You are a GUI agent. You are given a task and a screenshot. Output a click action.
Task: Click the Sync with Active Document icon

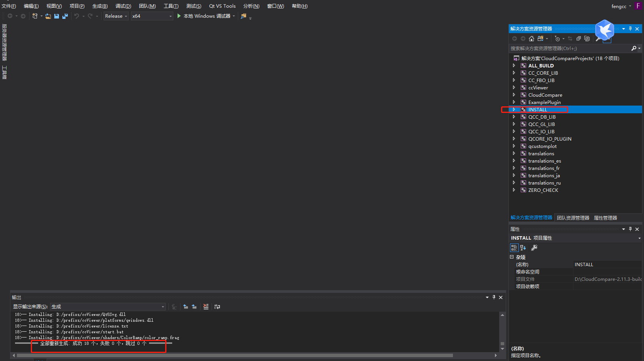point(570,39)
